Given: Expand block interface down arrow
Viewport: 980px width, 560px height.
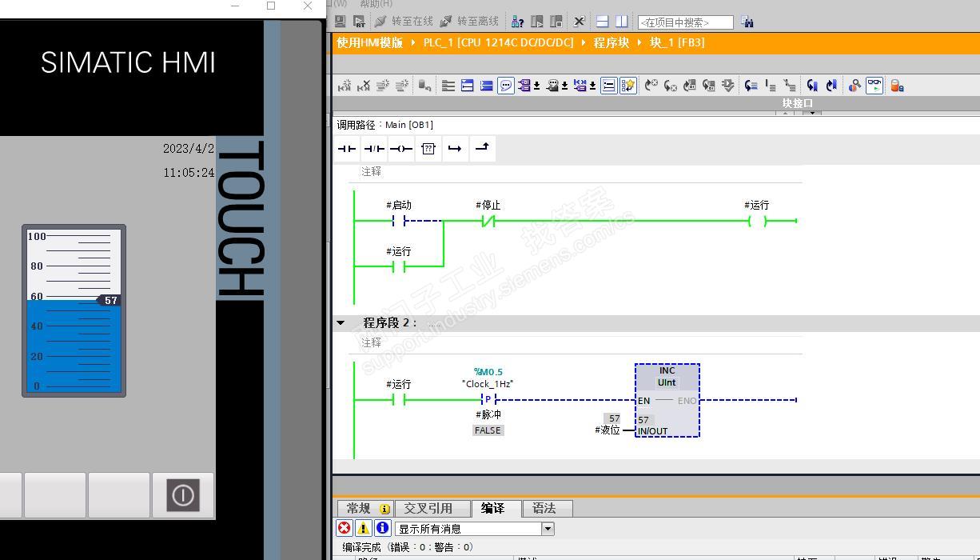Looking at the screenshot, I should (x=813, y=113).
